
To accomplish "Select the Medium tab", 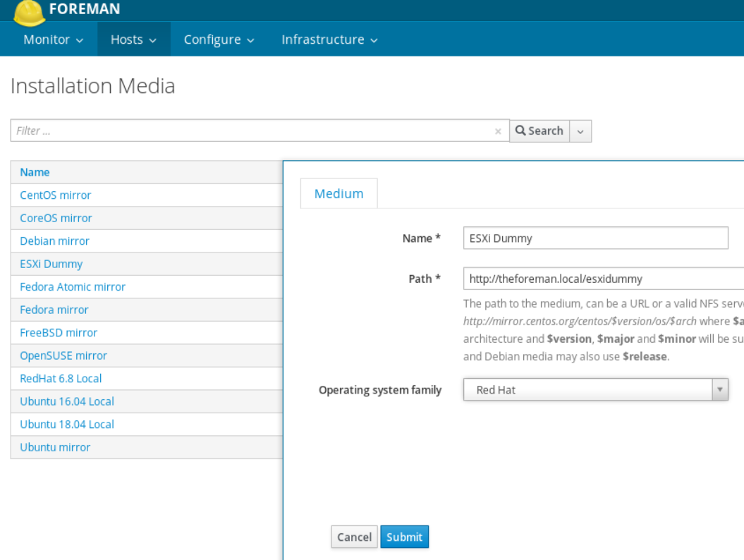I will coord(339,193).
